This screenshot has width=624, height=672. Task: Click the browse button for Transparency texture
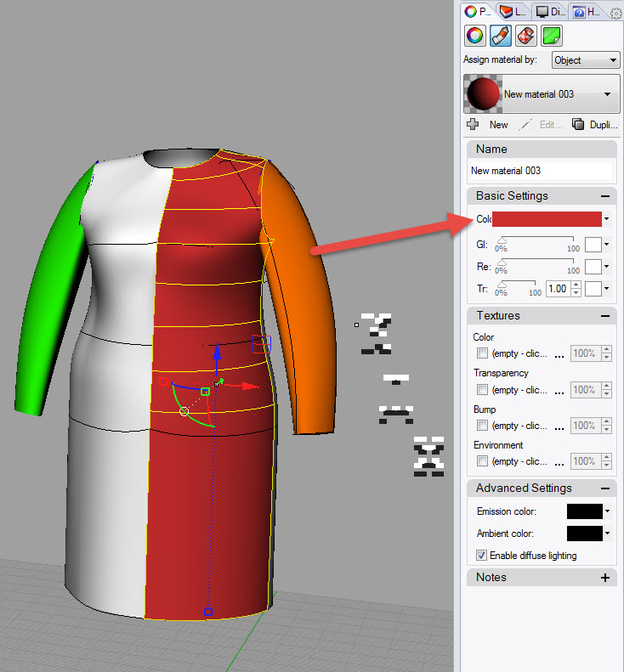click(x=559, y=390)
